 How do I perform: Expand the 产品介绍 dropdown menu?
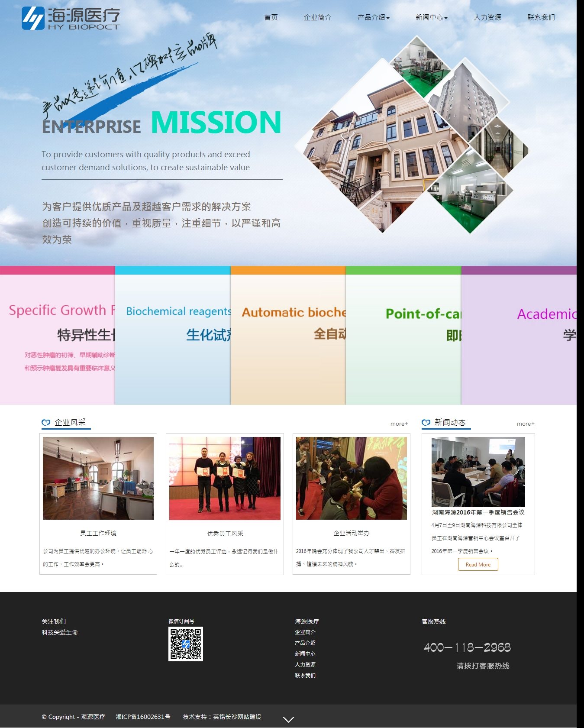click(x=373, y=17)
